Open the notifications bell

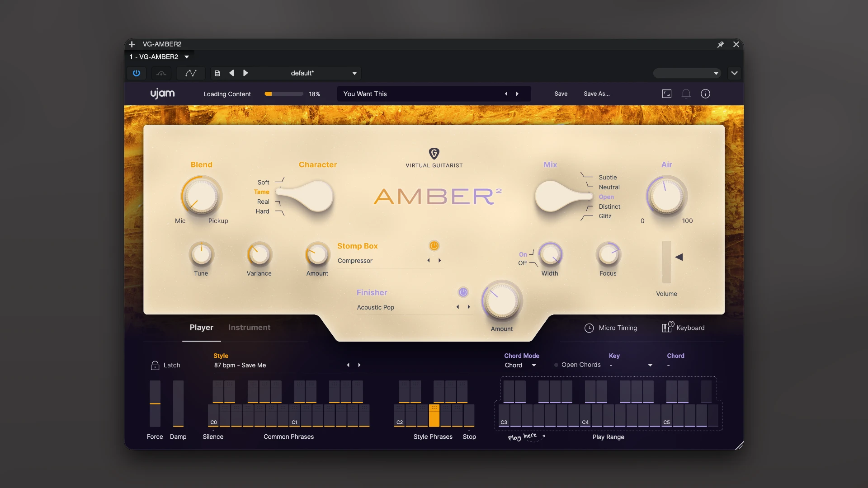(686, 94)
